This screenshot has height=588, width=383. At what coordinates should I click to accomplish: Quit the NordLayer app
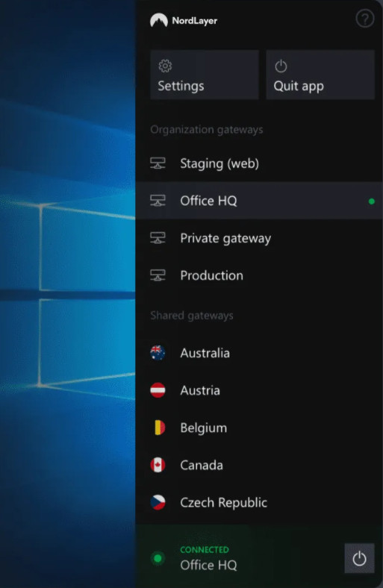pyautogui.click(x=320, y=75)
